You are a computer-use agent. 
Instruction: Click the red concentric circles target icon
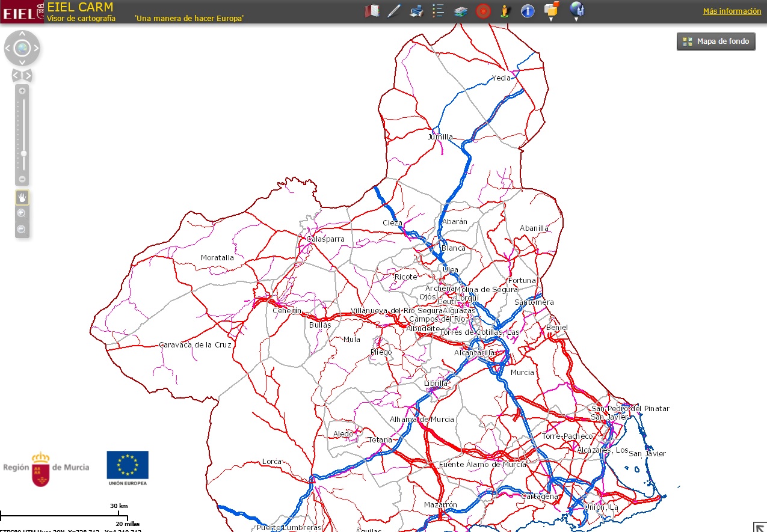pyautogui.click(x=482, y=11)
